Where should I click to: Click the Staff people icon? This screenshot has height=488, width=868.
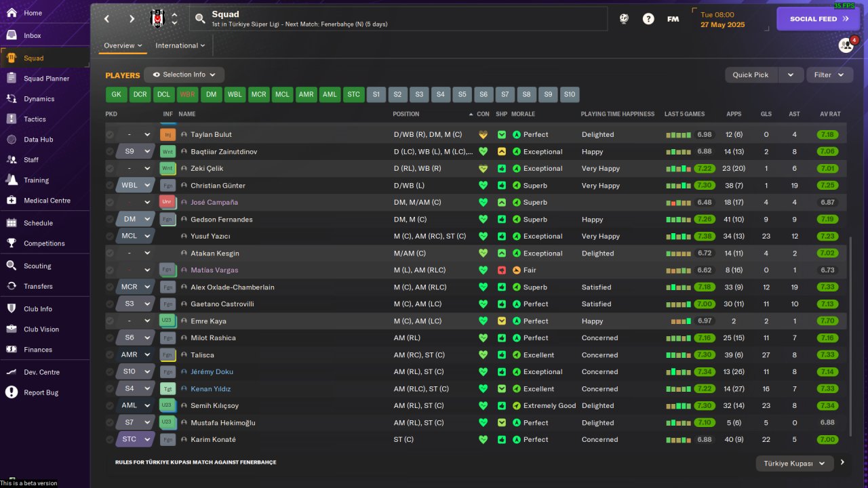12,160
